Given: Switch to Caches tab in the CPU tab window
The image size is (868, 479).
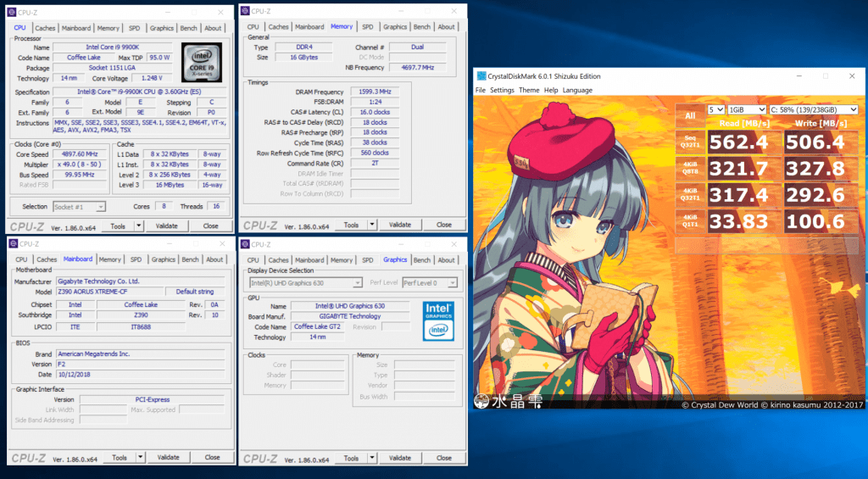Looking at the screenshot, I should [45, 28].
